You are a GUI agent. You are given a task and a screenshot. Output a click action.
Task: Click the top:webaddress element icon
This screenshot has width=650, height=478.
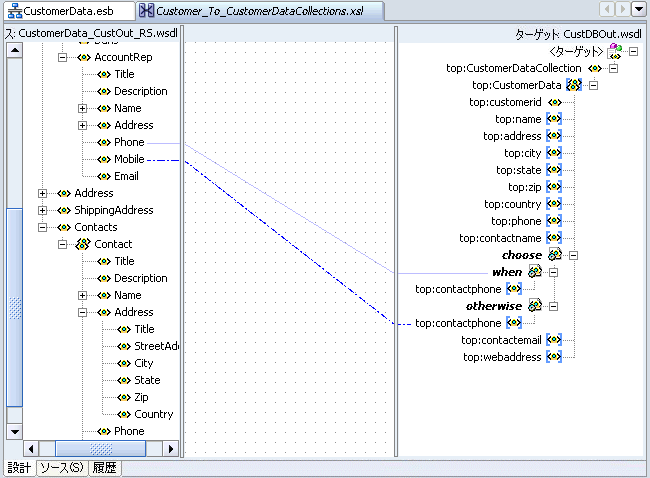coord(554,357)
